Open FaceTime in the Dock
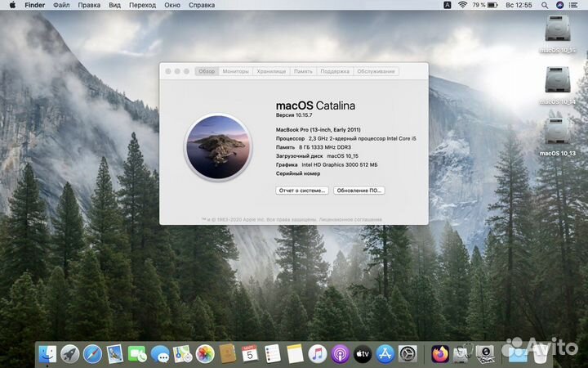The width and height of the screenshot is (588, 368). (137, 354)
